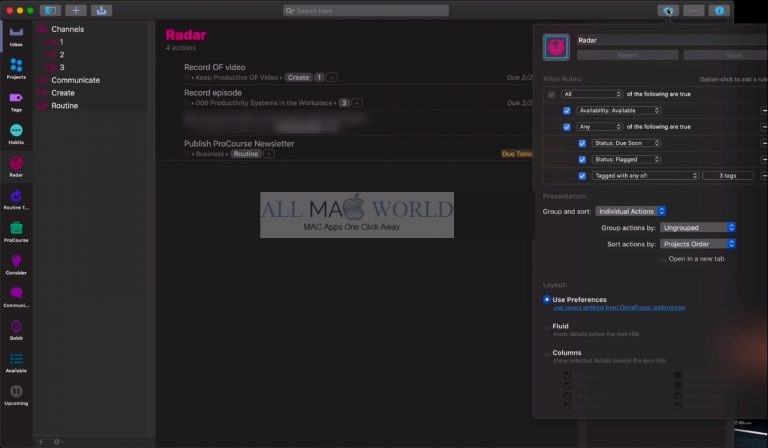Uncheck the Status: Flagged checkbox
Viewport: 768px width, 448px height.
point(582,160)
